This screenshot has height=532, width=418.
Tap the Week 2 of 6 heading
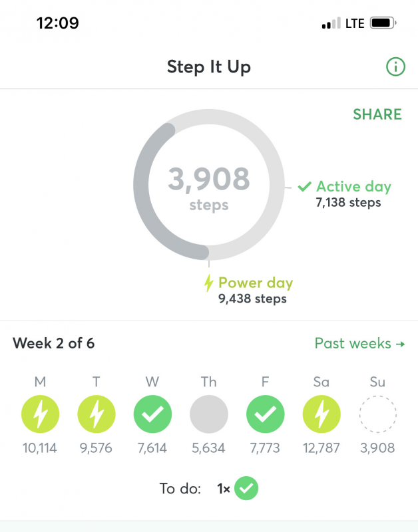click(x=54, y=343)
